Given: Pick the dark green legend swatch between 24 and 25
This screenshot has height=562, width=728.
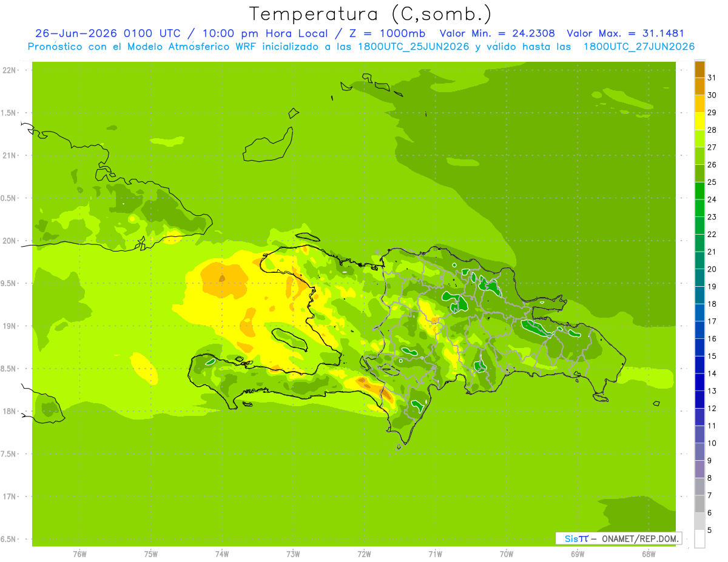Looking at the screenshot, I should [x=699, y=191].
